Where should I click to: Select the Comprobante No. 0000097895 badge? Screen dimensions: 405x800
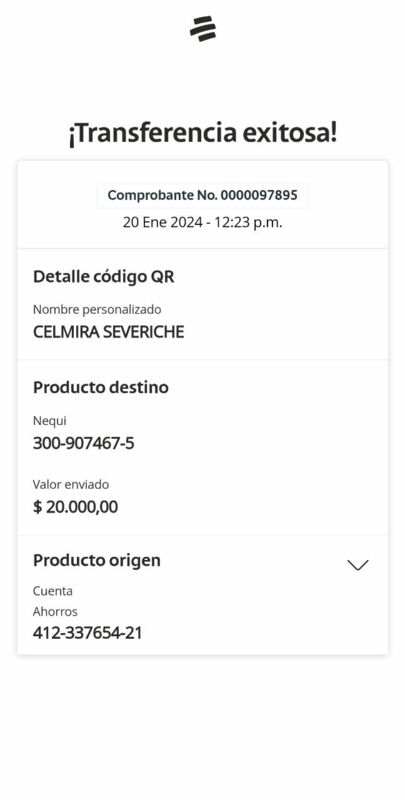(x=202, y=195)
